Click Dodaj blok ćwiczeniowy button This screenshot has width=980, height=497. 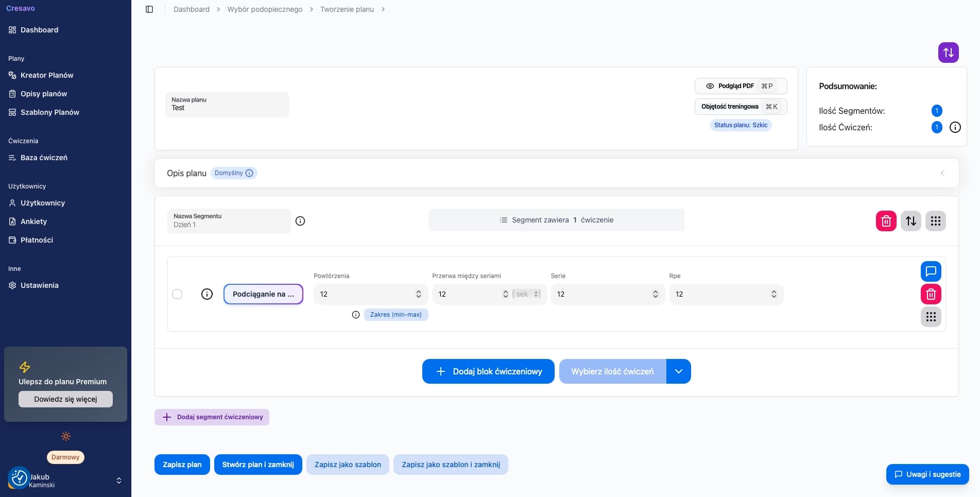point(488,371)
